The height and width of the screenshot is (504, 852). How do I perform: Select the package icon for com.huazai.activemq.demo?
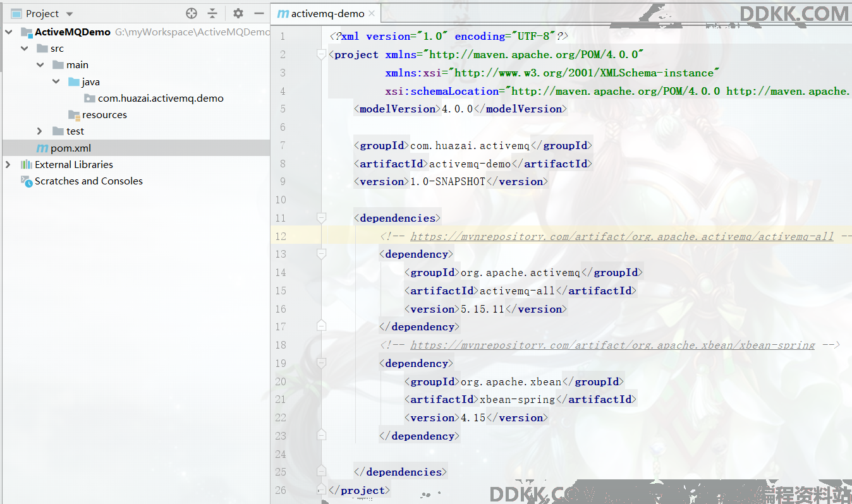click(x=90, y=99)
